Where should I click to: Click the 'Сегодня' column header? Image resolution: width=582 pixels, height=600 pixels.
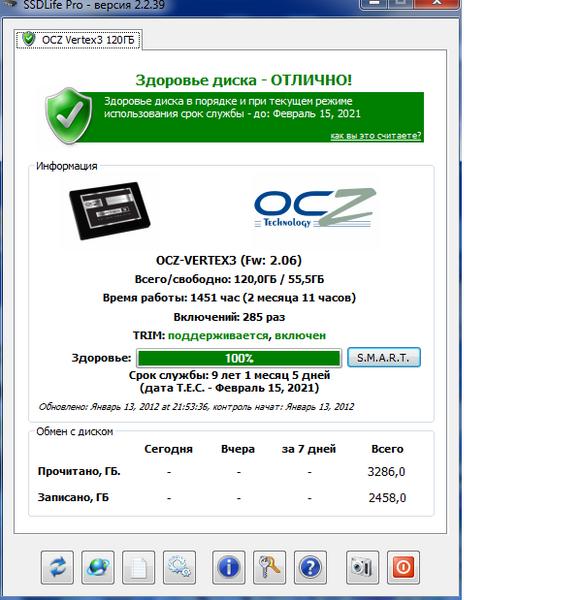168,449
